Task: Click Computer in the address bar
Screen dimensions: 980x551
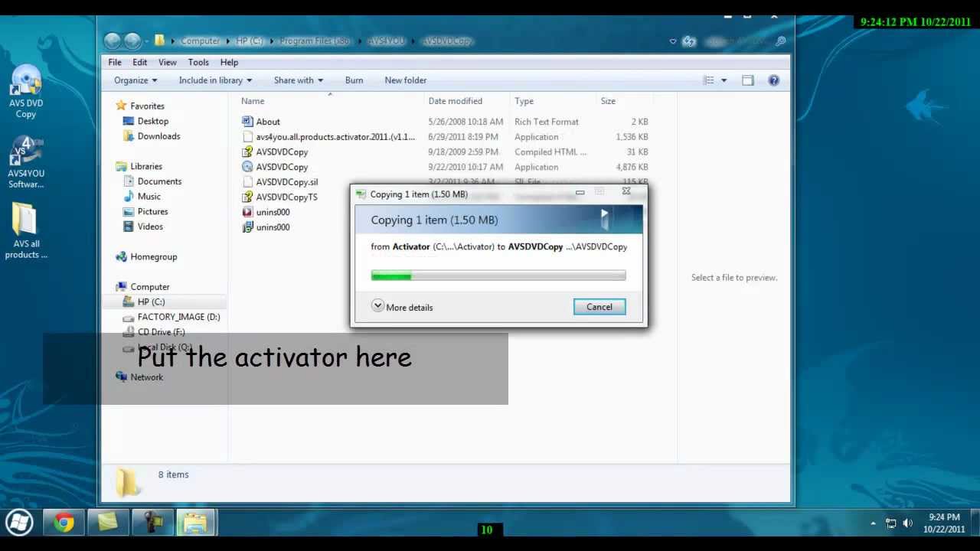Action: pos(201,41)
